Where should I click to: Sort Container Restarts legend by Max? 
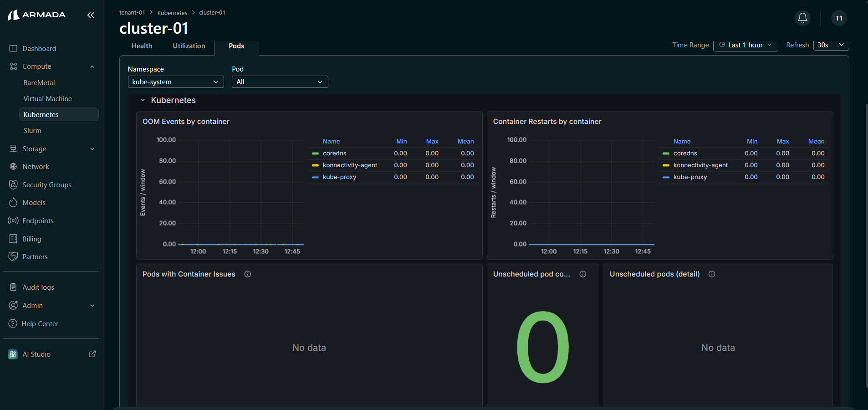tap(783, 142)
